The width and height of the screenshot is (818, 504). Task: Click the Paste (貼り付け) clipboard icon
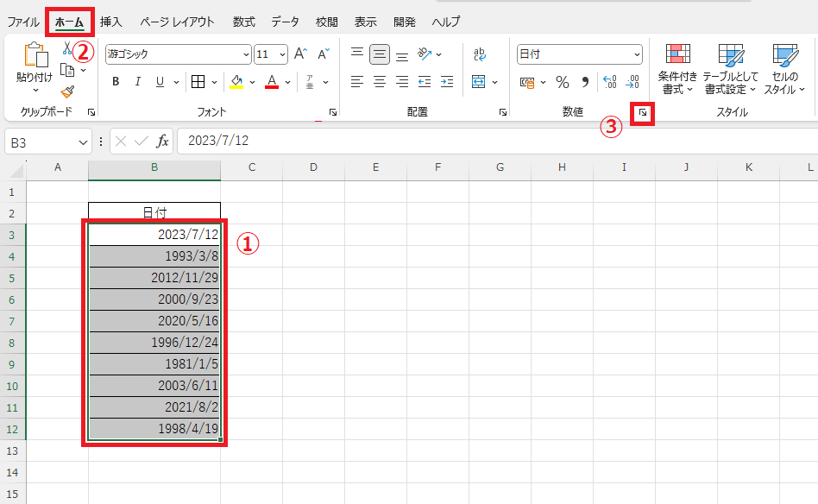click(35, 54)
